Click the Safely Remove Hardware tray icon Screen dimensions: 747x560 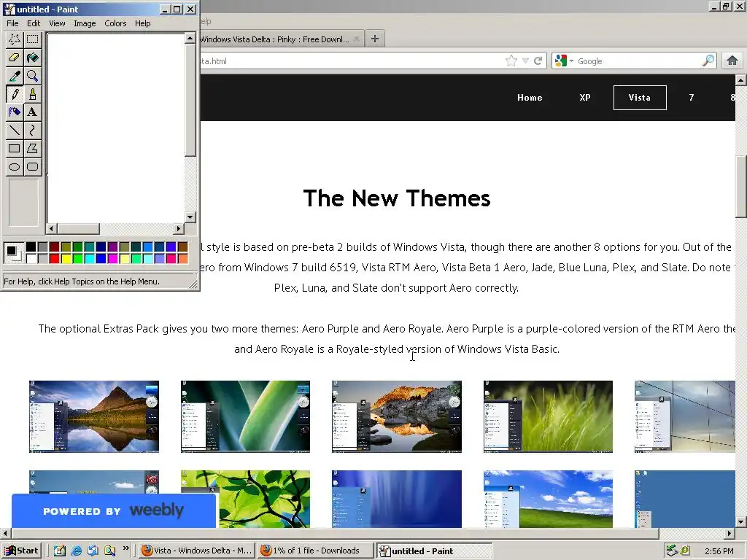[672, 551]
